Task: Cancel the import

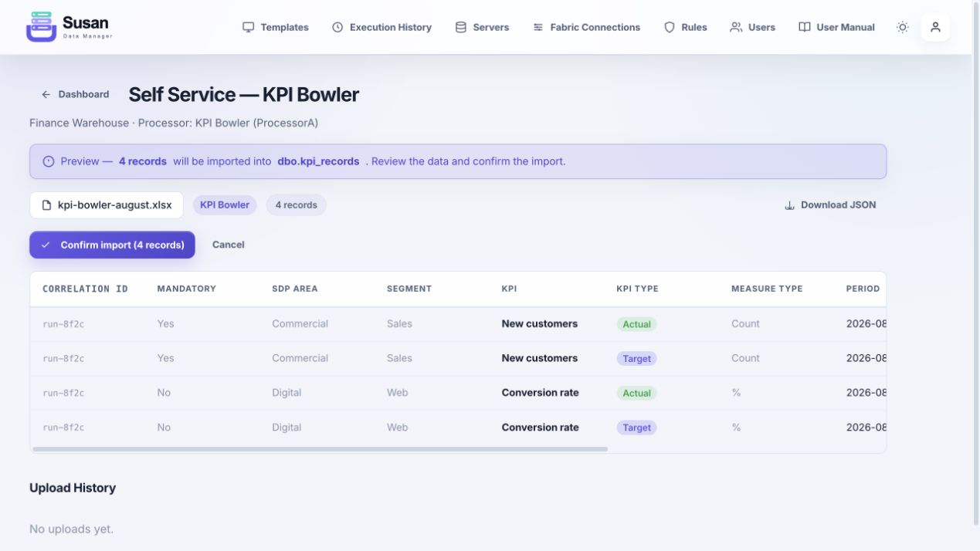Action: [229, 245]
